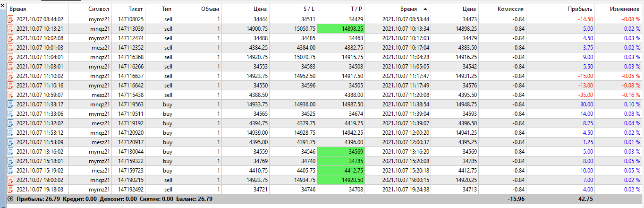Select the buy icon for ticket 147120917

point(10,142)
